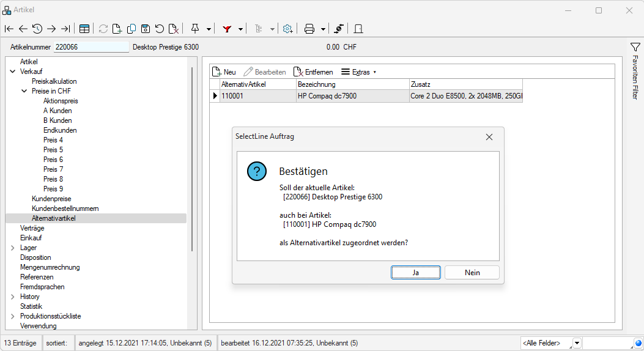
Task: Click Entfernen to remove the entry
Action: tap(313, 72)
